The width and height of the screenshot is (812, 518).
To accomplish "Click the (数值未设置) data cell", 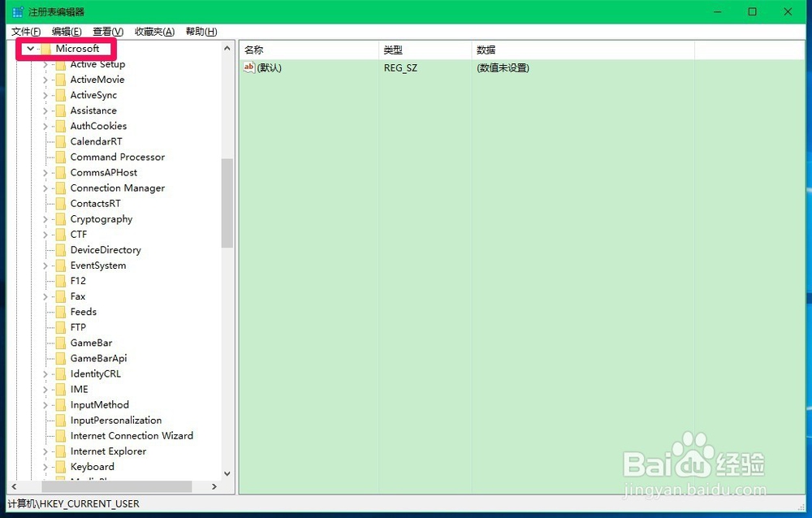I will (503, 68).
